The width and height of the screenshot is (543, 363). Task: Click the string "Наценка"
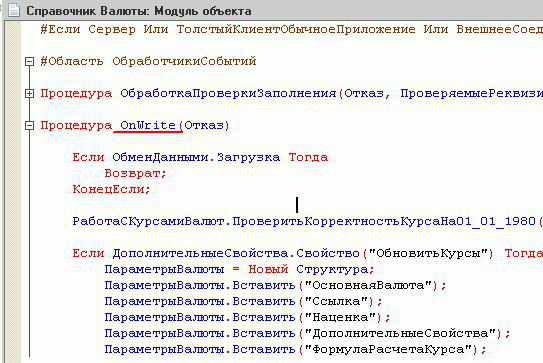tap(340, 317)
